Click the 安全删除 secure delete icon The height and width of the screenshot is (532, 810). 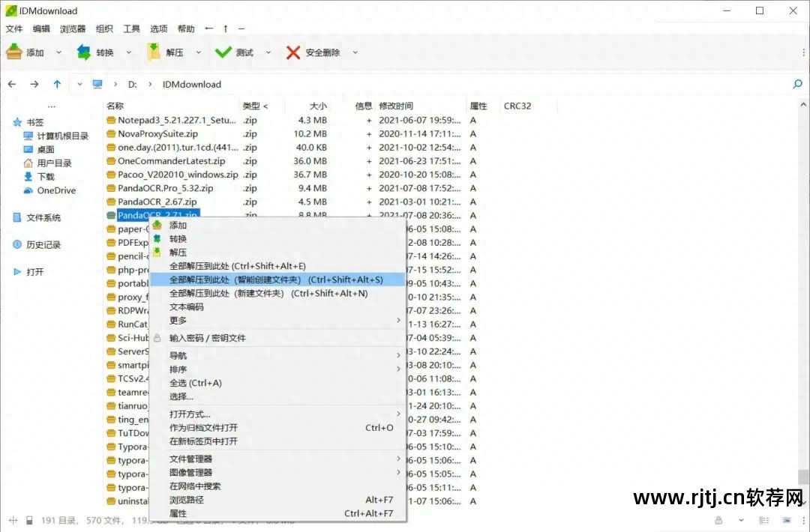click(292, 52)
